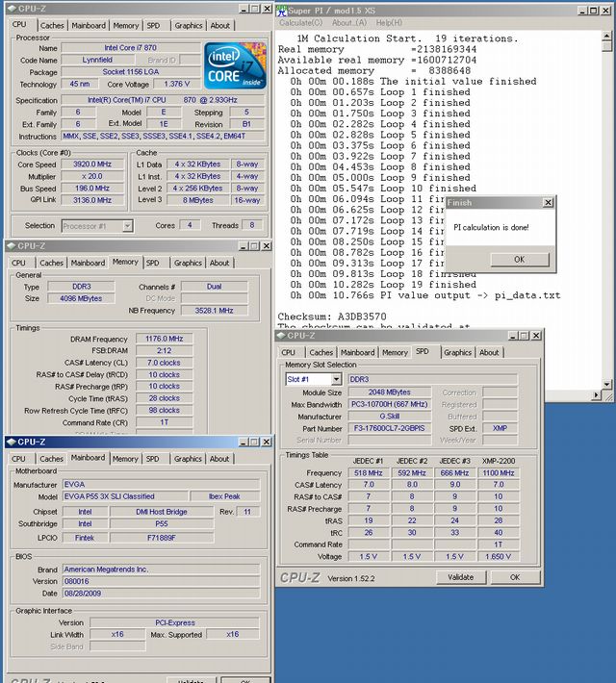Select Graphics tab in the Memory CPU-Z window
The height and width of the screenshot is (683, 616).
[x=188, y=263]
